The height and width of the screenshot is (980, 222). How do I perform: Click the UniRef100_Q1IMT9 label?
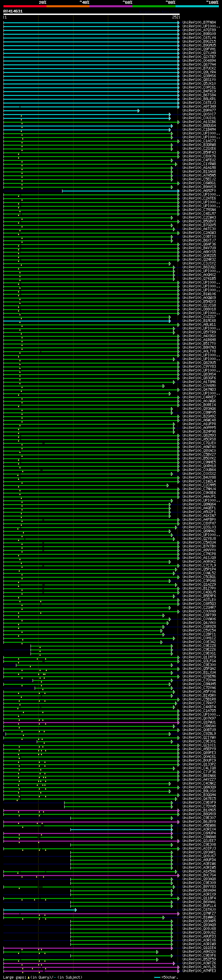click(199, 657)
